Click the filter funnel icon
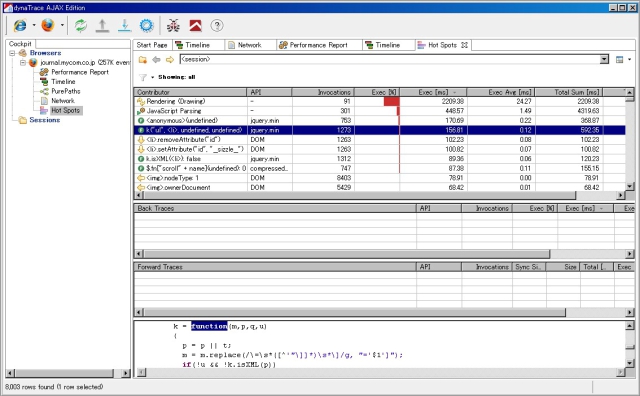The width and height of the screenshot is (640, 396). click(143, 77)
